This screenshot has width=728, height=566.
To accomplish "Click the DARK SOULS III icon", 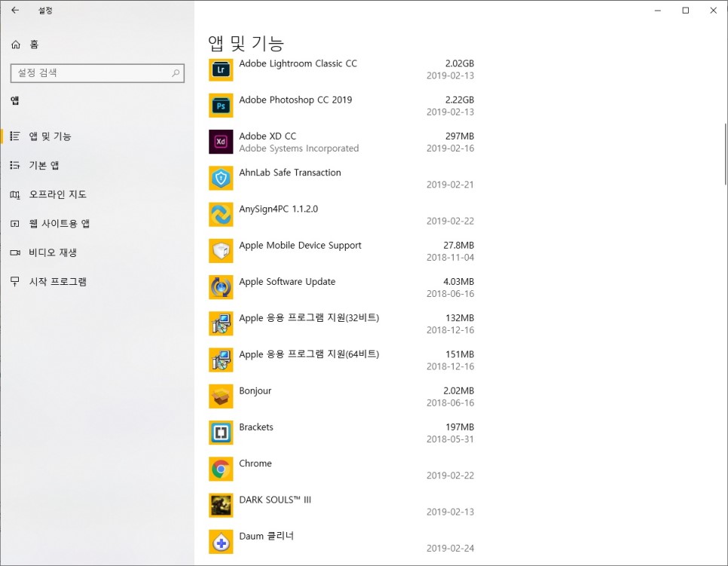I will coord(221,506).
